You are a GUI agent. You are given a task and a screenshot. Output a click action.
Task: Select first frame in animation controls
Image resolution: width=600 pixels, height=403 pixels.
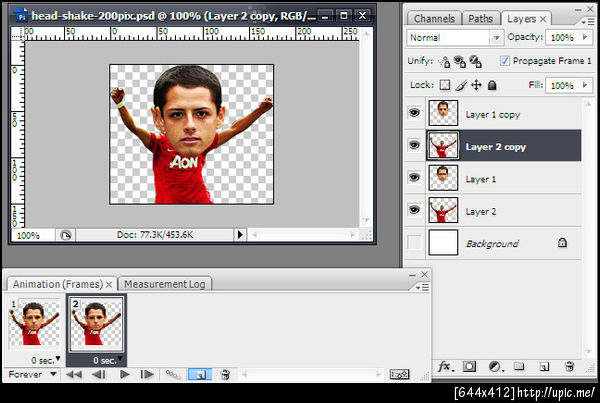point(73,374)
